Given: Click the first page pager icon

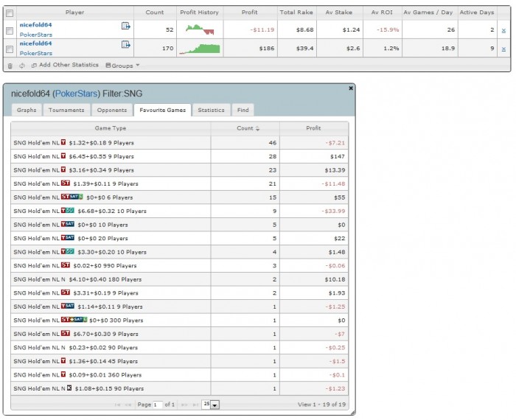Looking at the screenshot, I should 117,405.
